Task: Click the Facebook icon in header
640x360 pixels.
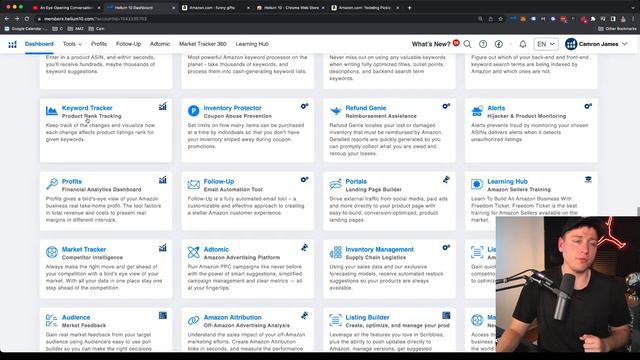Action: 499,44
